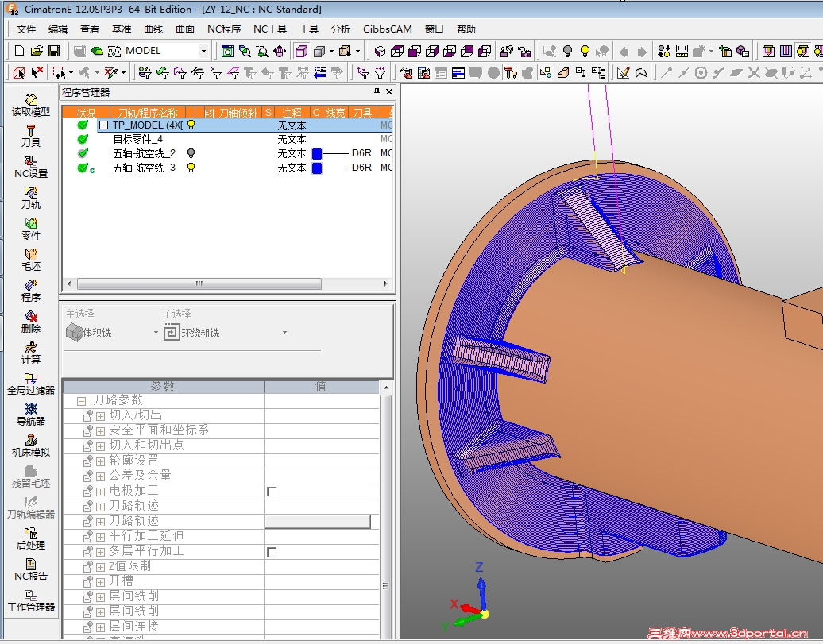
Task: Click the program list horizontal scrollbar
Action: click(x=199, y=284)
